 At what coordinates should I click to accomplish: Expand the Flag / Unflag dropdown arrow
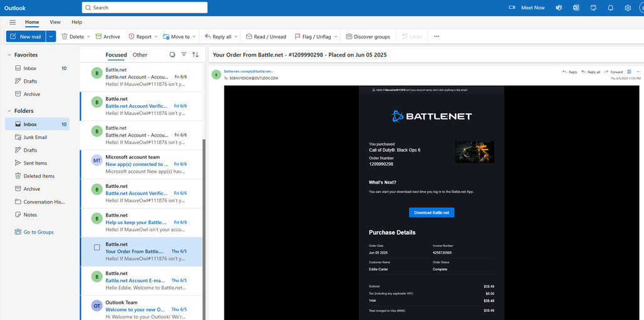coord(336,36)
